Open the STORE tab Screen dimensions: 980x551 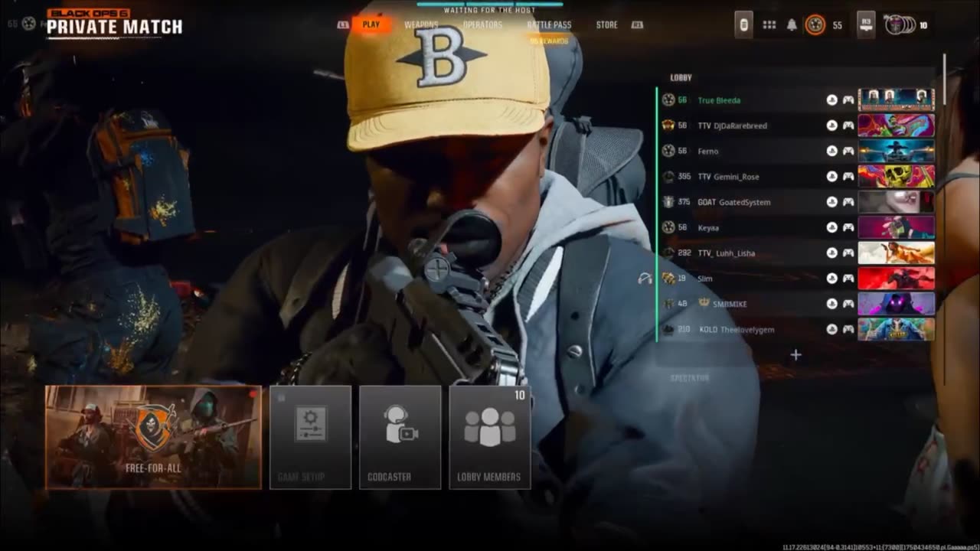click(x=606, y=24)
